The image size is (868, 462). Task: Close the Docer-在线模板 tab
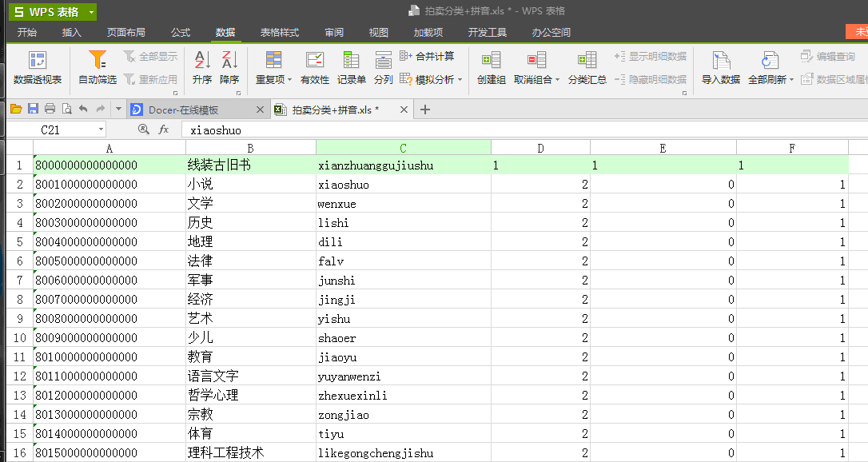(x=261, y=110)
